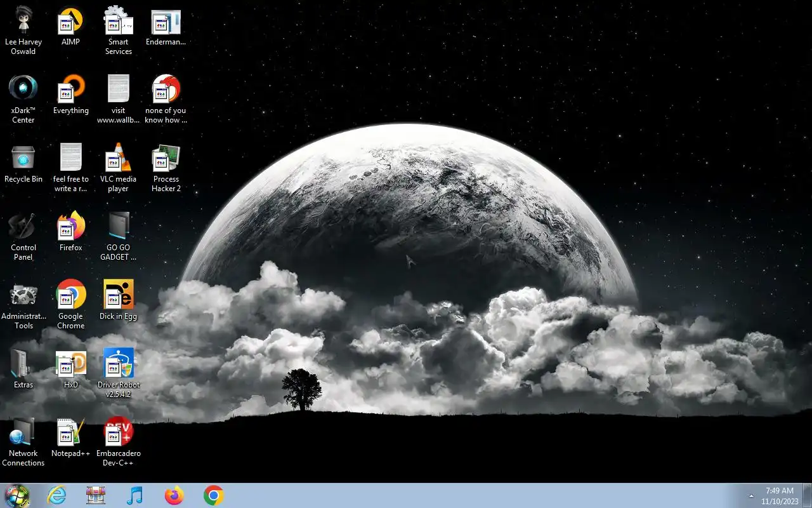The height and width of the screenshot is (508, 812).
Task: Select the Network Connections desktop icon
Action: 23,443
